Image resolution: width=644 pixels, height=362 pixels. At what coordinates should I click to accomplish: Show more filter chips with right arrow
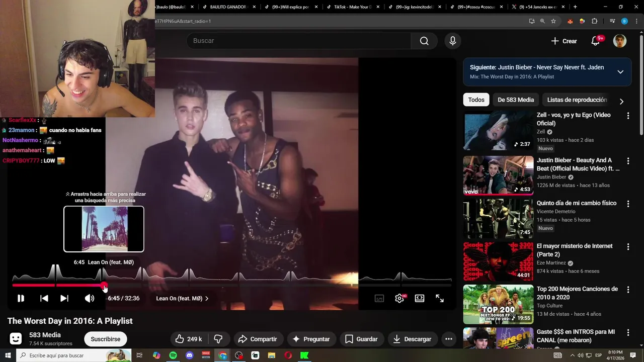click(x=621, y=101)
